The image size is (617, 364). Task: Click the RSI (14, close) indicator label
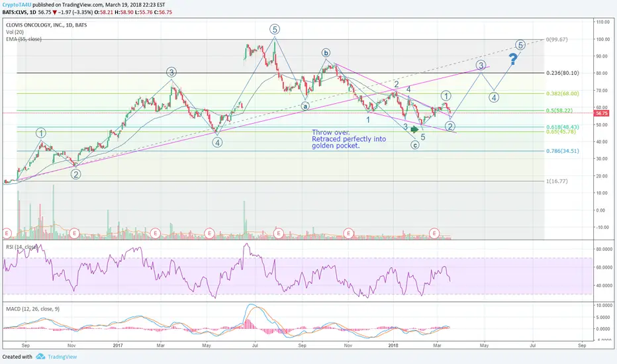tap(22, 247)
